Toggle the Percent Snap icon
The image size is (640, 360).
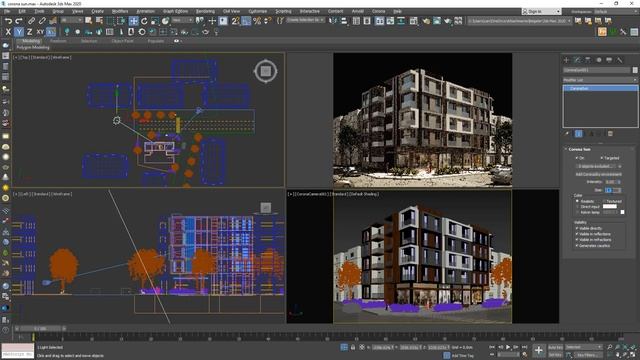point(257,20)
